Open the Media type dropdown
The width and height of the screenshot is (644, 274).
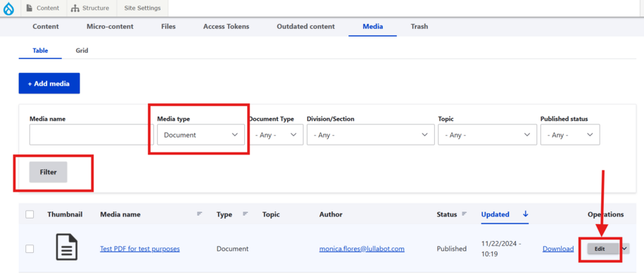click(x=201, y=134)
